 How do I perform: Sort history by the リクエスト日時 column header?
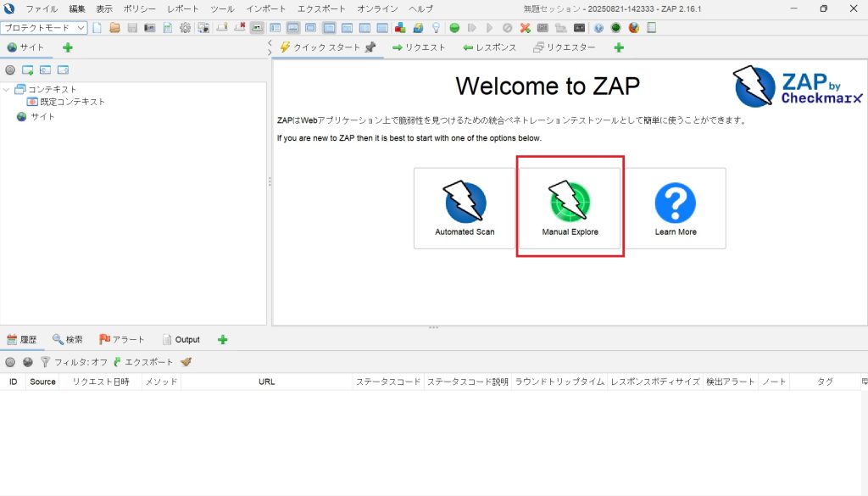(101, 382)
